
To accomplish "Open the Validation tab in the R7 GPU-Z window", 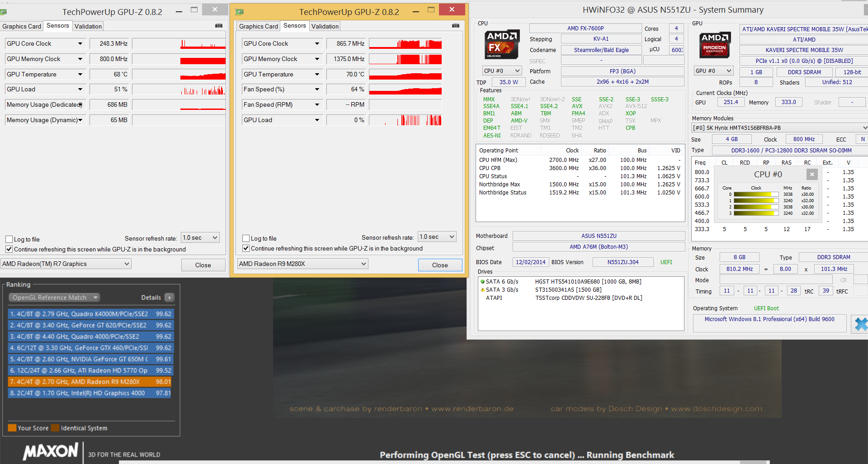I will 88,26.
